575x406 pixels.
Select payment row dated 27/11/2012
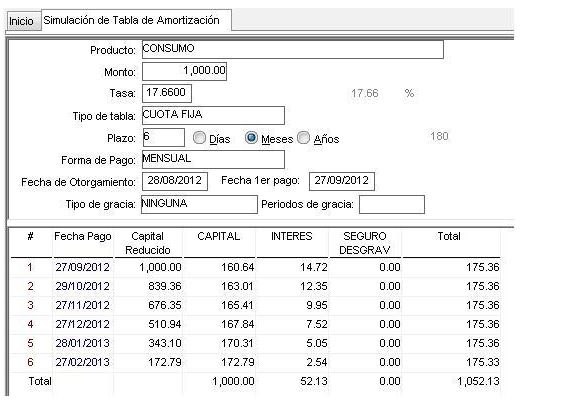point(256,305)
